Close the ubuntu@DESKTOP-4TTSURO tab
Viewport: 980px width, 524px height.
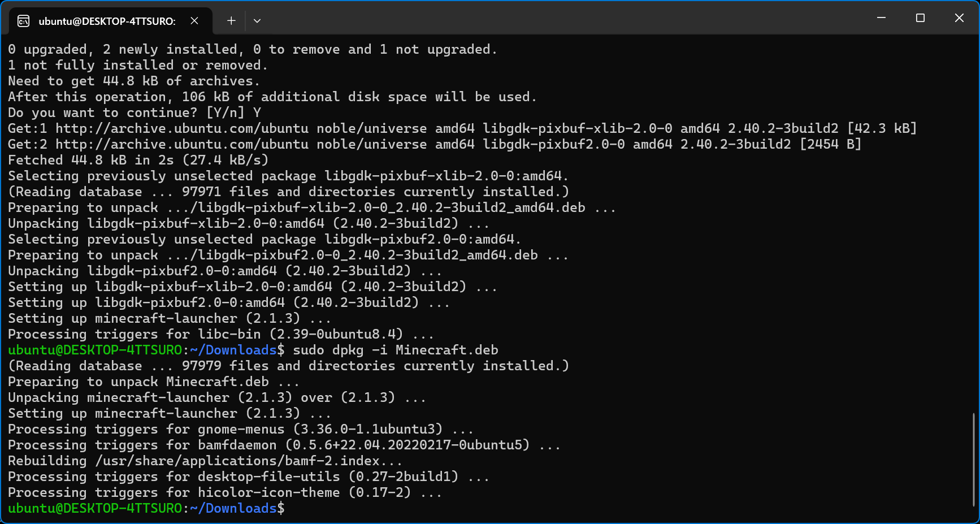coord(194,21)
